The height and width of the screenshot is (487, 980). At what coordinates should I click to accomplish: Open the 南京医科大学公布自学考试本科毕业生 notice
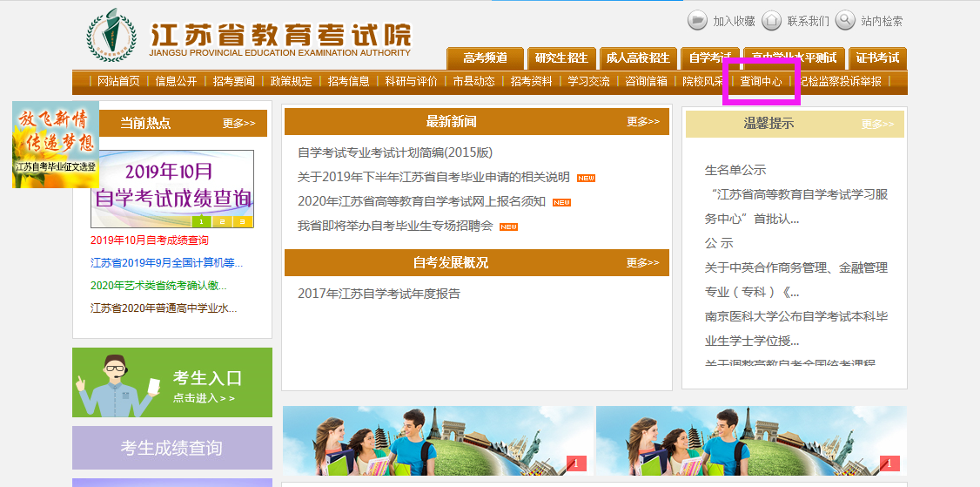point(796,328)
